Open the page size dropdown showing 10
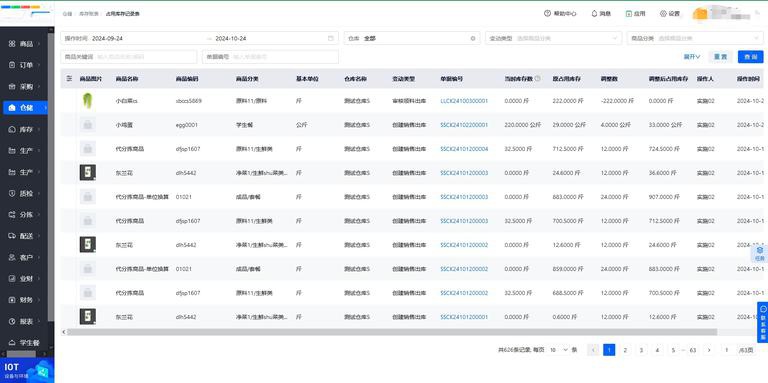The width and height of the screenshot is (768, 383). tap(558, 350)
